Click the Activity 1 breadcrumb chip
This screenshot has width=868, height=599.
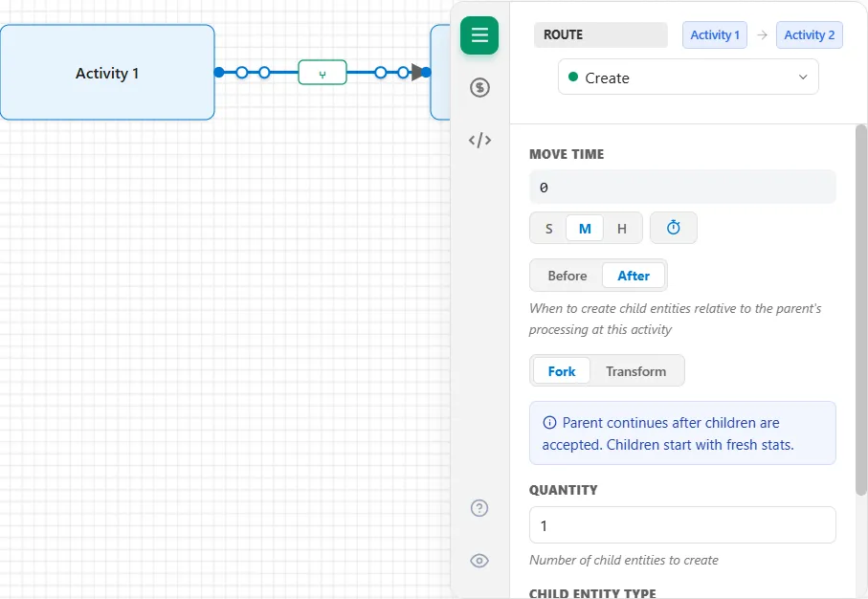715,34
